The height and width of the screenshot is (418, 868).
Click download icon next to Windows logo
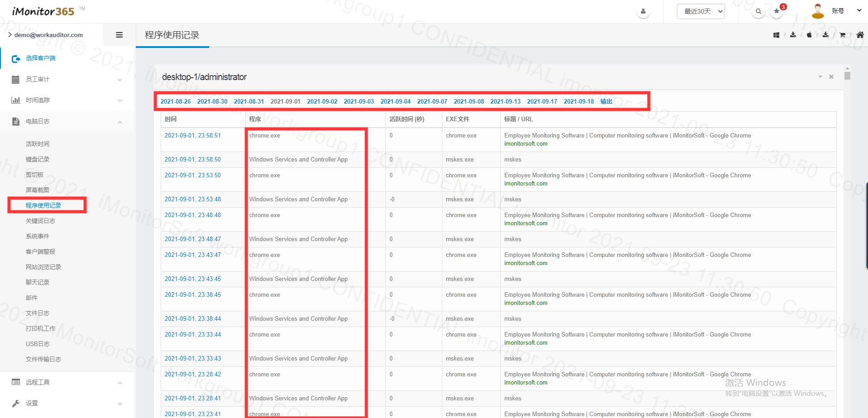(x=793, y=34)
